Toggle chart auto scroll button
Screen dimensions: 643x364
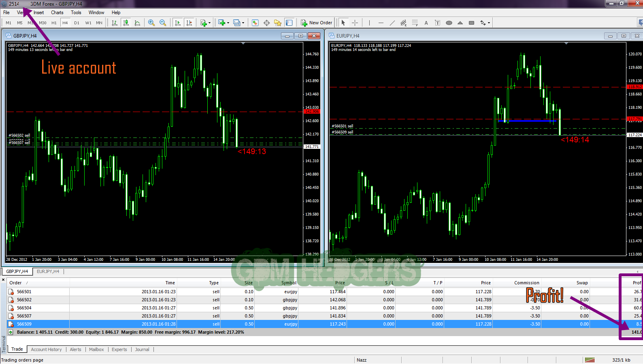pyautogui.click(x=178, y=23)
